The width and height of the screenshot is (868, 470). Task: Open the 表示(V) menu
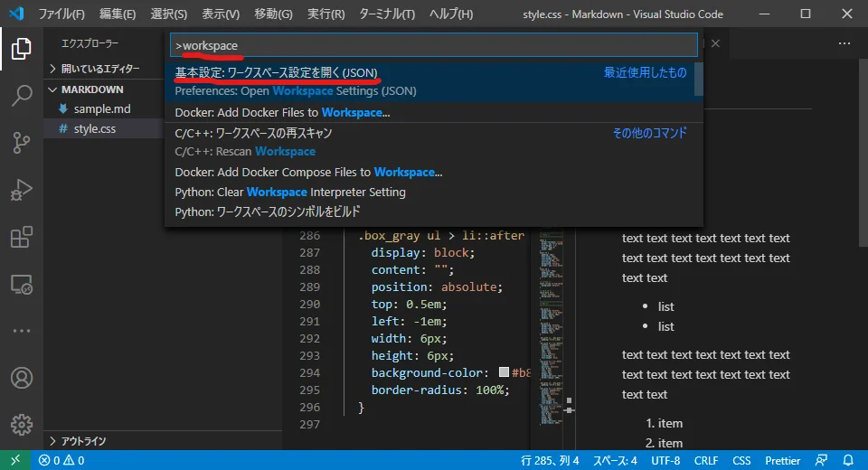(221, 14)
